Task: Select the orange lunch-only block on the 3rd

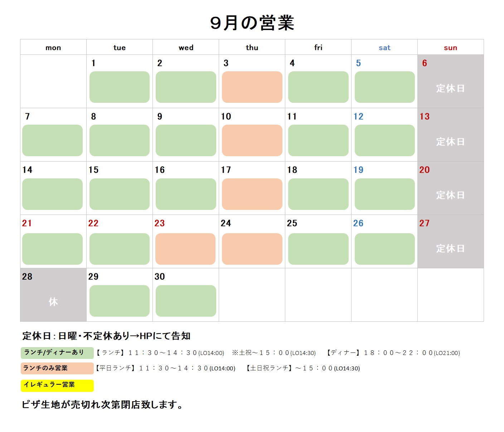Action: 252,87
